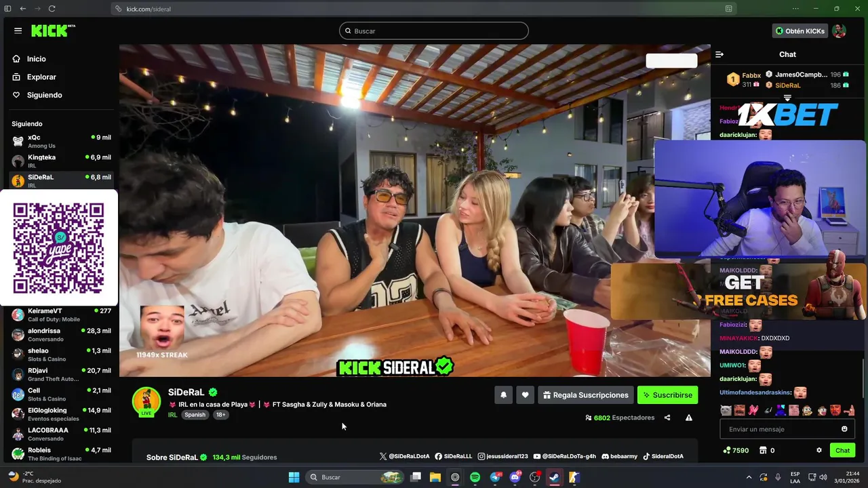Viewport: 868px width, 488px height.
Task: Open Cell channel in sidebar
Action: pyautogui.click(x=61, y=394)
